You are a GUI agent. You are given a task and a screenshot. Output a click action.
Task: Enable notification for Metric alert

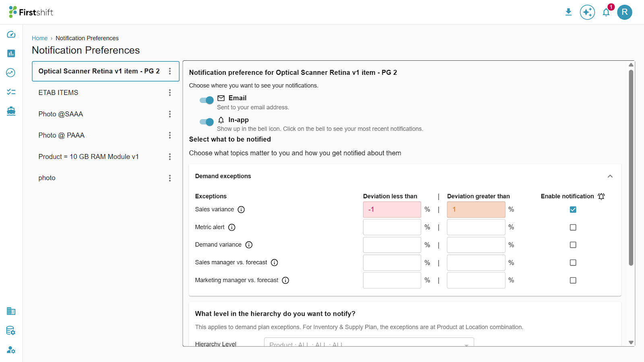coord(573,227)
